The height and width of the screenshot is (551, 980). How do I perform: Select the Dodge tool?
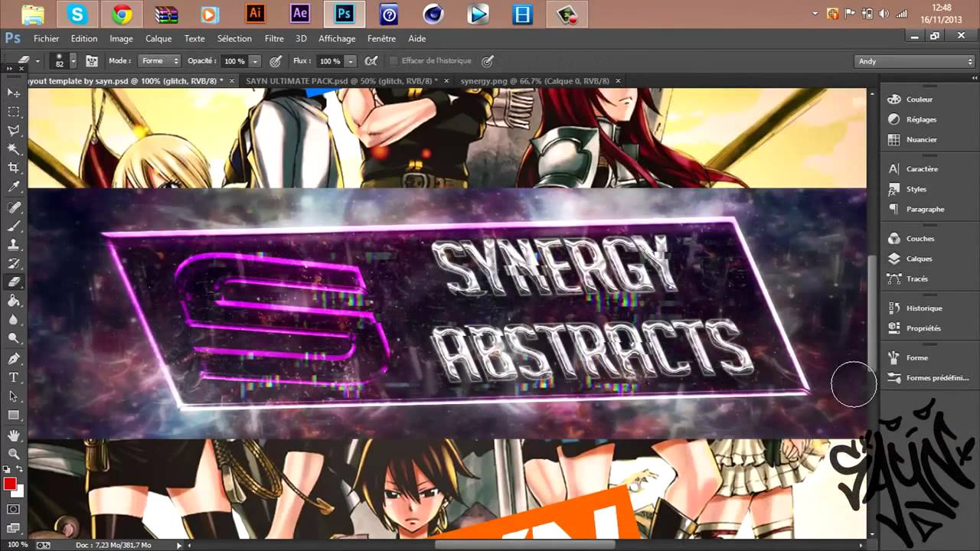(14, 339)
